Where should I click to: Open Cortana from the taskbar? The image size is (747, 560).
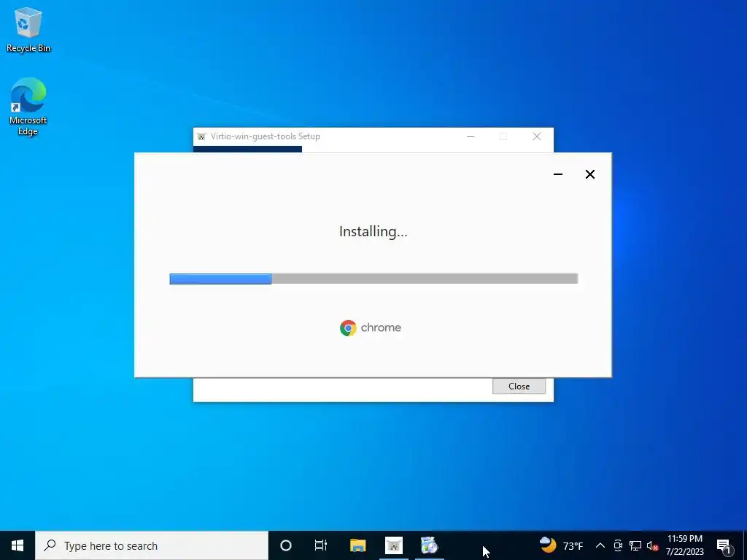286,545
